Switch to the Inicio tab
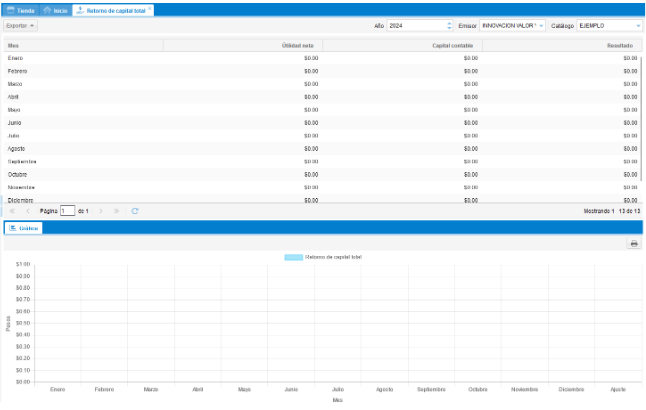This screenshot has height=410, width=646. click(x=54, y=9)
